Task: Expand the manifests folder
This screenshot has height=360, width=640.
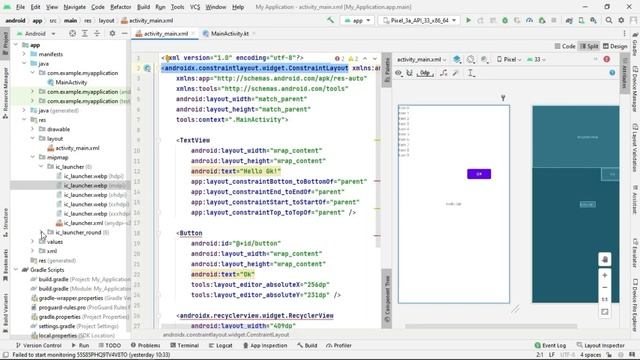Action: tap(24, 54)
